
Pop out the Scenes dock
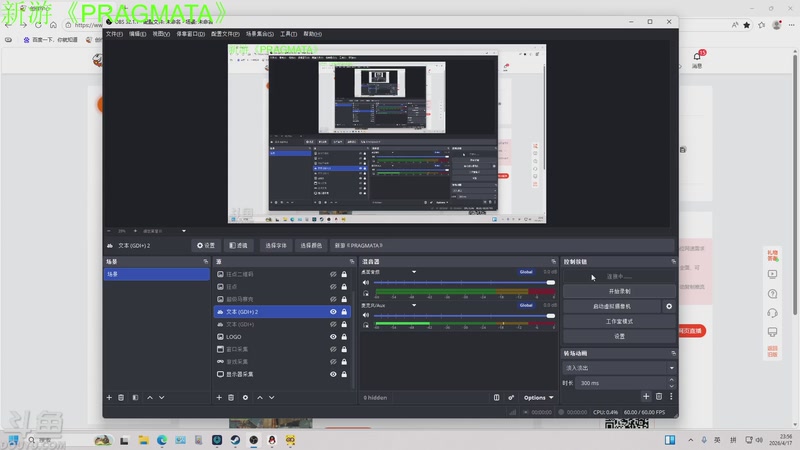[206, 261]
